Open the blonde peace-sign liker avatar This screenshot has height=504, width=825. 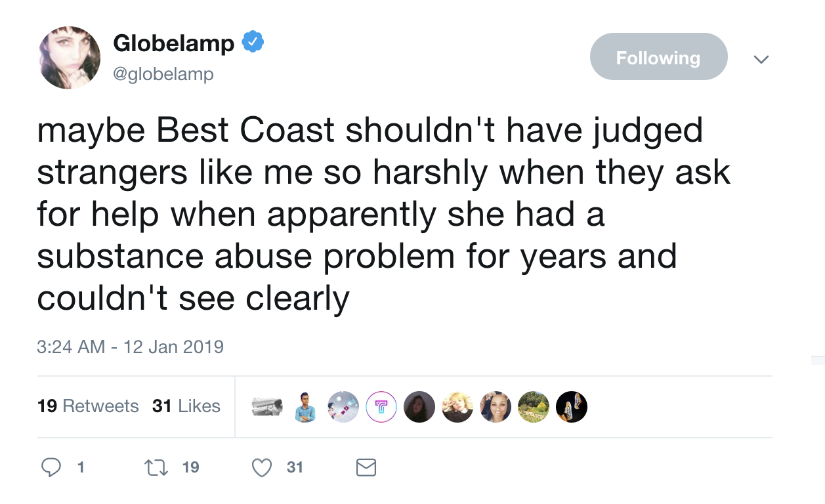(457, 407)
